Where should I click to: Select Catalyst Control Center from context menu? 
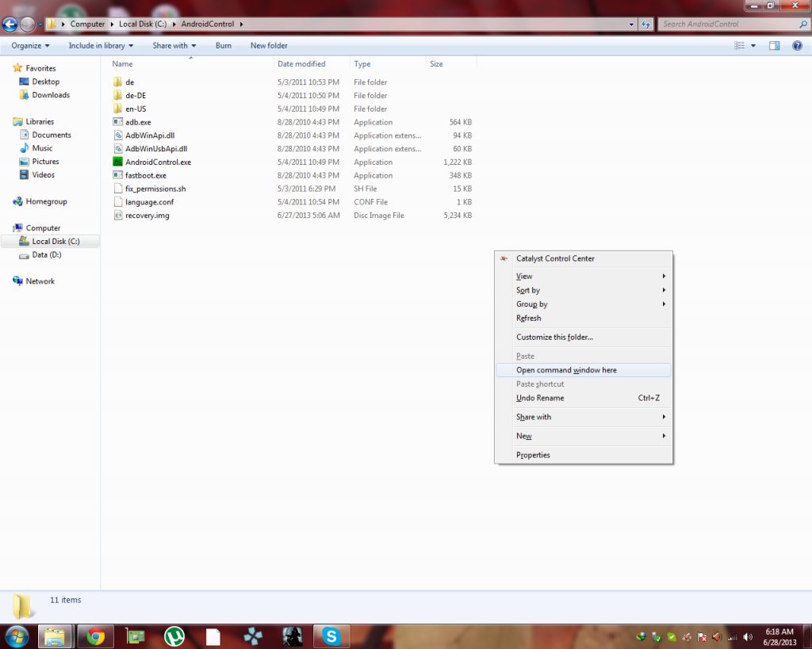pos(584,258)
